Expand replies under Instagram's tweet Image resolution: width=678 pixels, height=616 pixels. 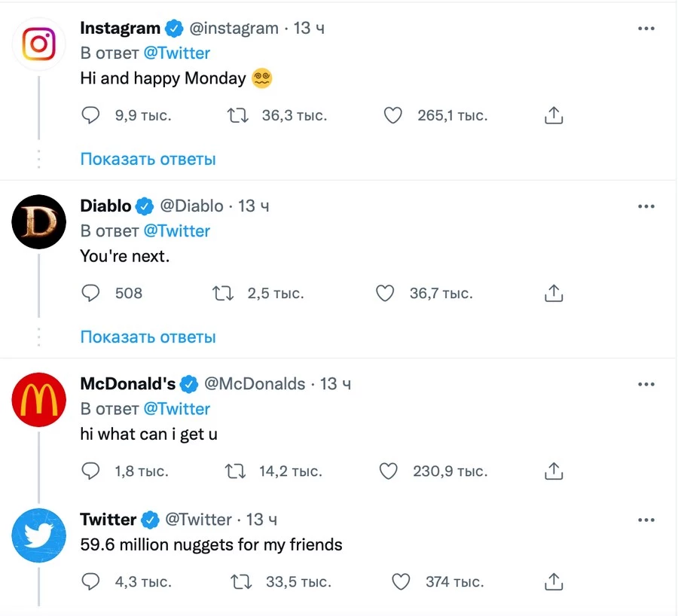148,159
